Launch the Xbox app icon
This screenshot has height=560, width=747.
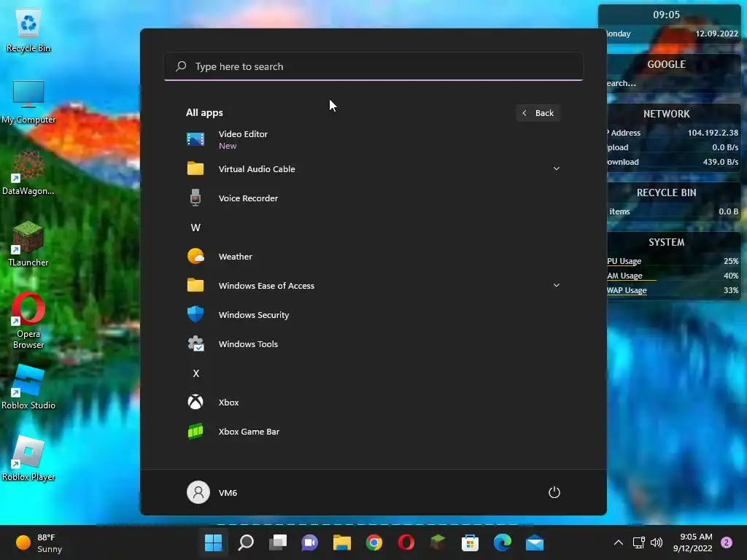pos(196,402)
